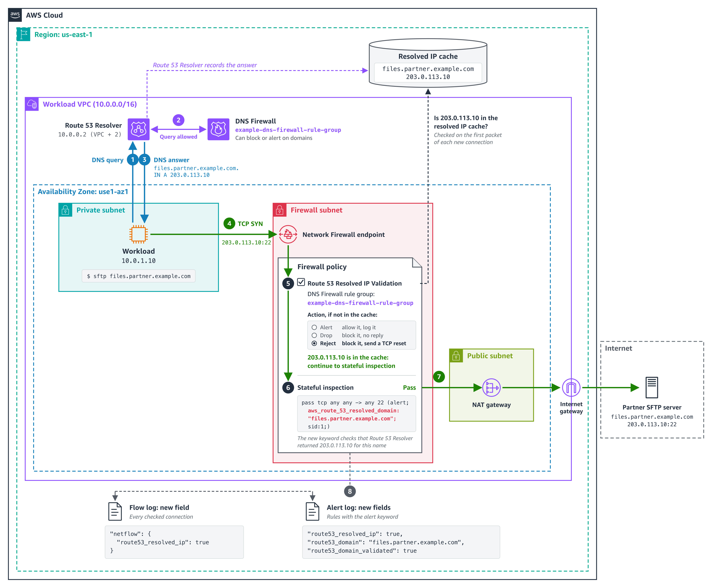The image size is (710, 588).
Task: Click the Partner SFTP server icon
Action: tap(651, 388)
